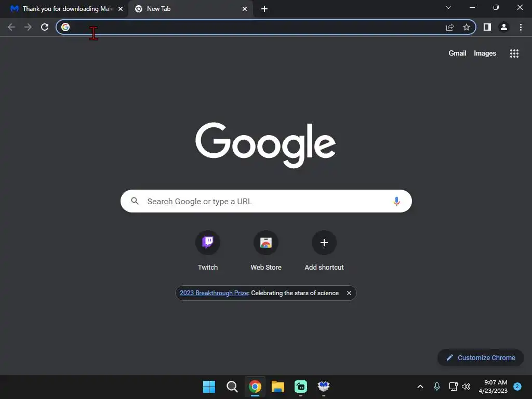Open the Gmail link
This screenshot has height=399, width=532.
coord(457,54)
